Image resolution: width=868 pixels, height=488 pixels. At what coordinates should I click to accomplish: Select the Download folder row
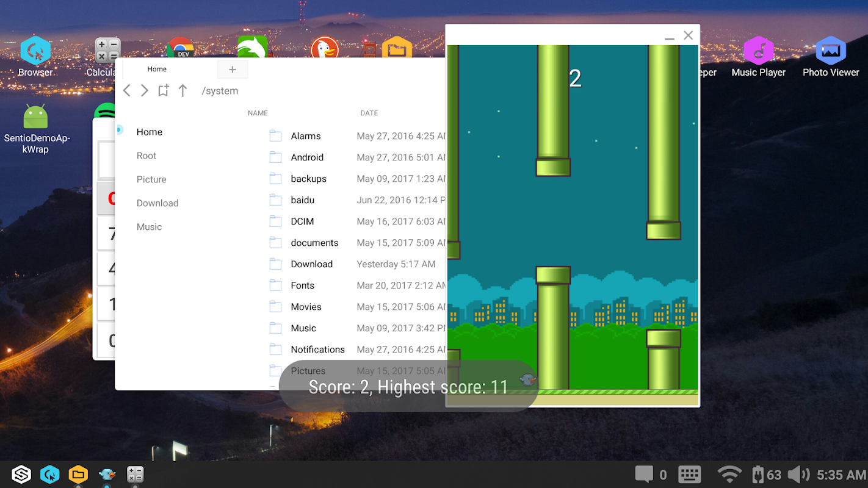356,264
